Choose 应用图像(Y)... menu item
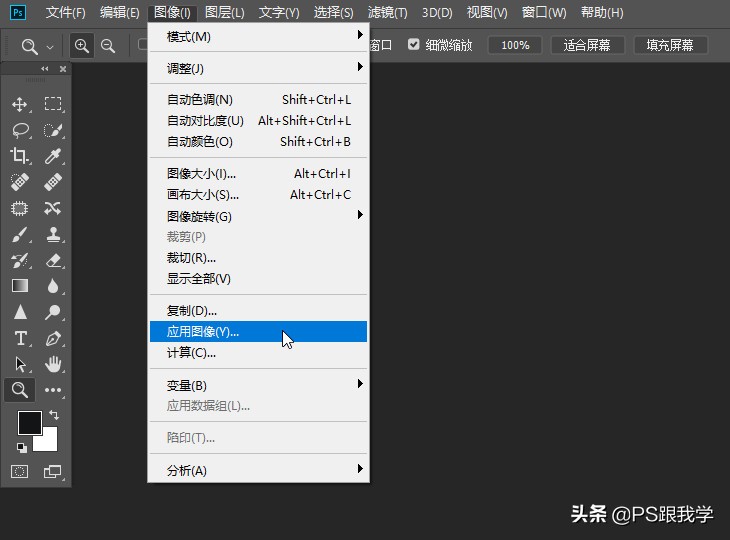Image resolution: width=730 pixels, height=540 pixels. click(258, 331)
